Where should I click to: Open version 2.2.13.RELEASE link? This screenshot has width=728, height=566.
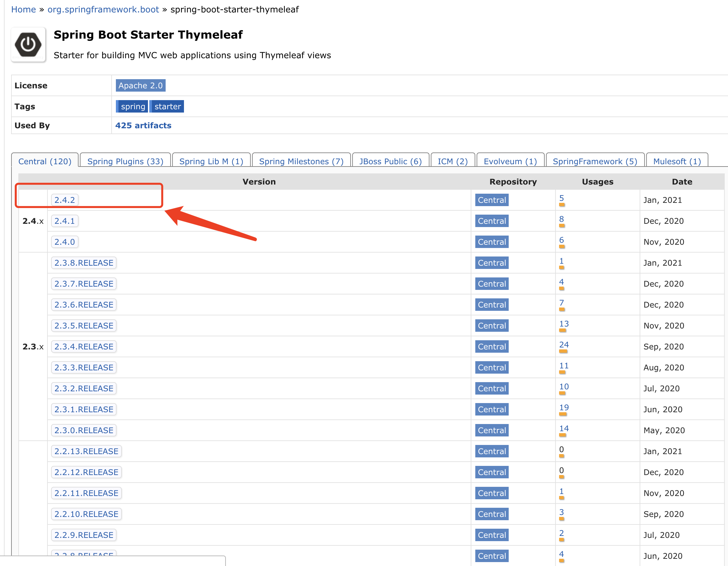pyautogui.click(x=86, y=451)
